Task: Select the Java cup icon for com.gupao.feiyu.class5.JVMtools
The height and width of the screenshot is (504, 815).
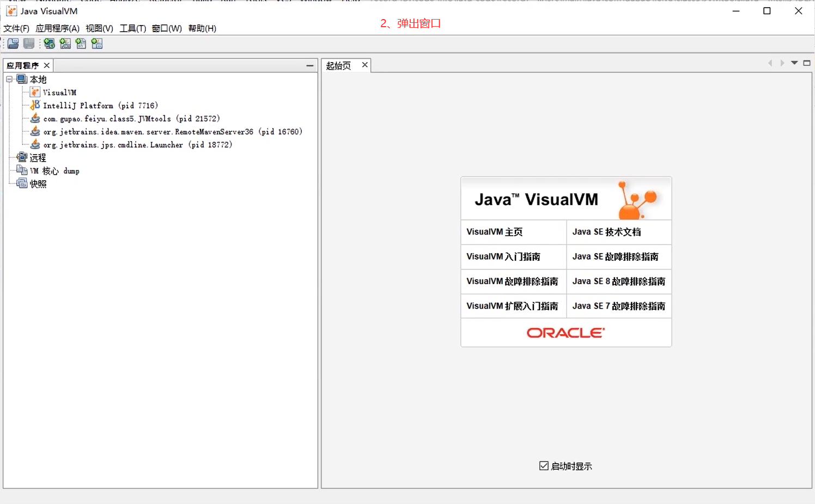Action: click(35, 118)
